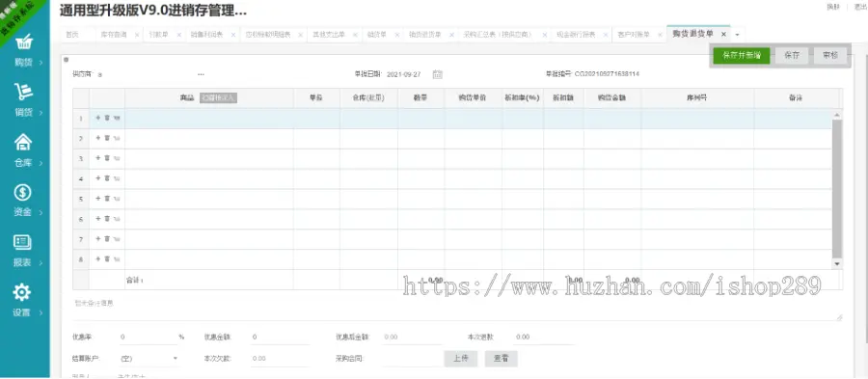The height and width of the screenshot is (379, 868).
Task: Click the plus icon in row 1
Action: (98, 118)
